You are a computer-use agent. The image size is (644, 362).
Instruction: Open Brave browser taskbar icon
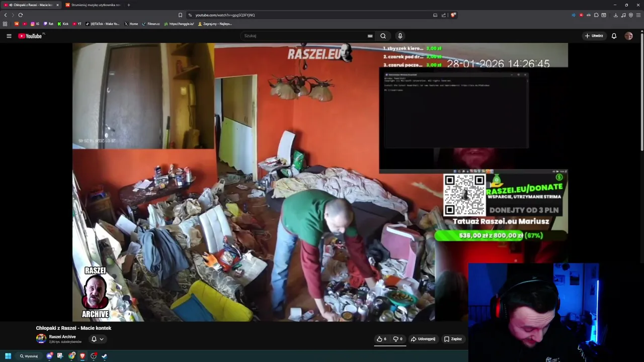[83, 356]
